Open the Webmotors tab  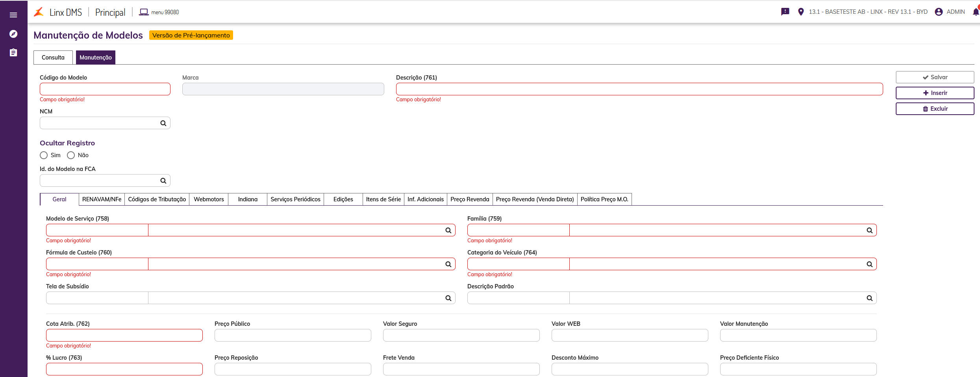pyautogui.click(x=209, y=199)
